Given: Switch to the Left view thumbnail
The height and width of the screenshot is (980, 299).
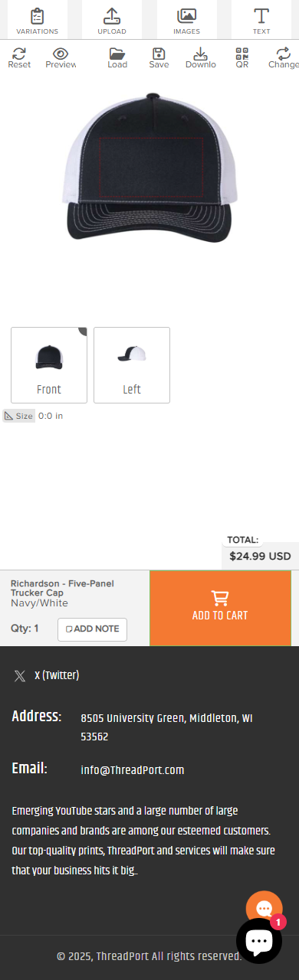Looking at the screenshot, I should point(132,365).
